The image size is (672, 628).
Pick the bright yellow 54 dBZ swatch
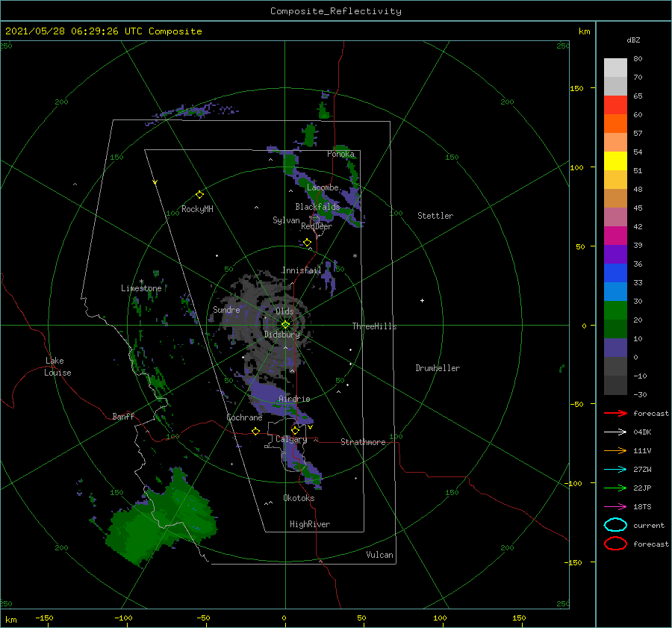tap(615, 161)
